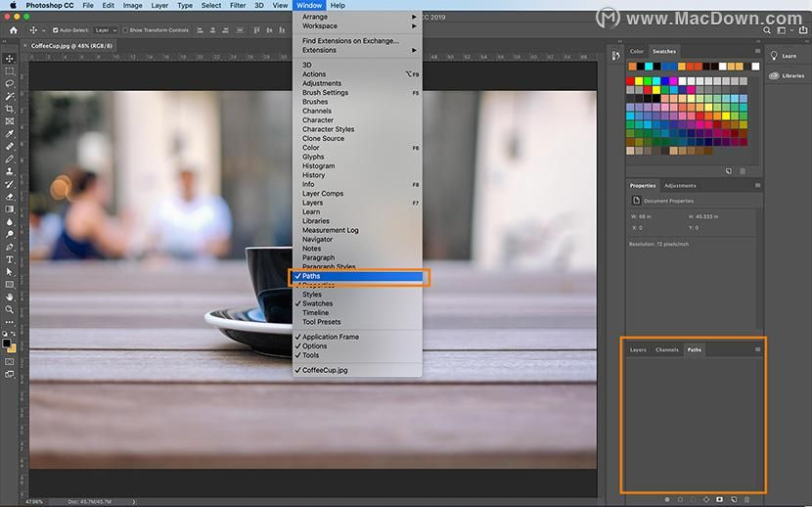Select the Hand tool
This screenshot has height=507, width=812.
click(x=10, y=298)
